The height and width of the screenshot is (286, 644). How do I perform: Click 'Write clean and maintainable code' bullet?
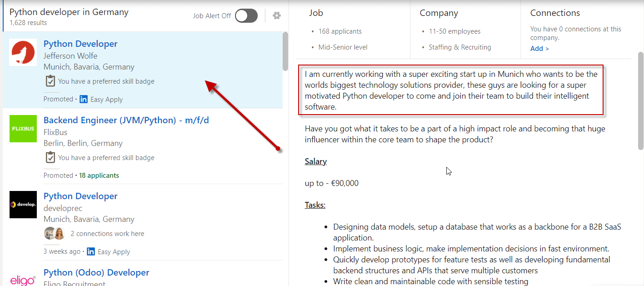coord(431,281)
